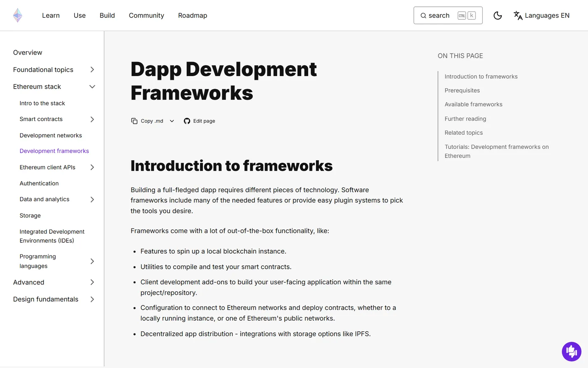Jump to the Prerequisites section
The width and height of the screenshot is (588, 368).
[x=462, y=90]
